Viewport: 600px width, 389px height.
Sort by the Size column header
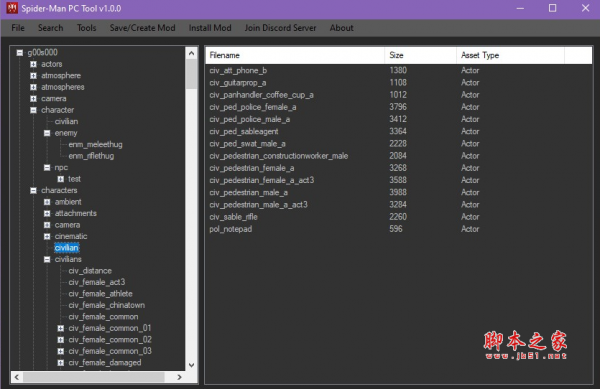(421, 55)
